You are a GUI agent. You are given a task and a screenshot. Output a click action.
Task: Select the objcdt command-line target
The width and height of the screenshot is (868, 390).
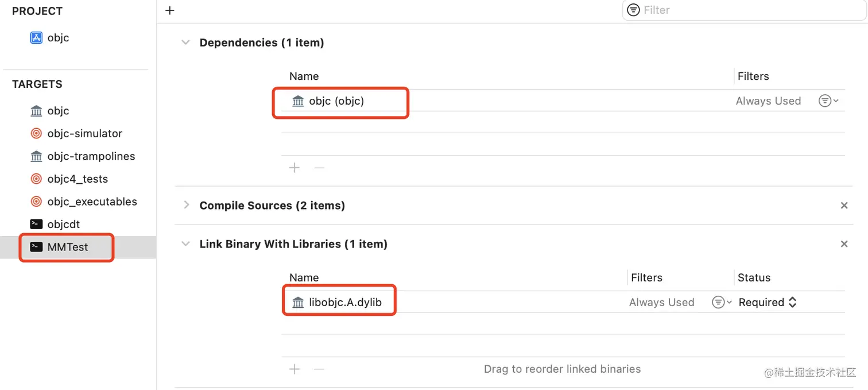[x=63, y=225]
